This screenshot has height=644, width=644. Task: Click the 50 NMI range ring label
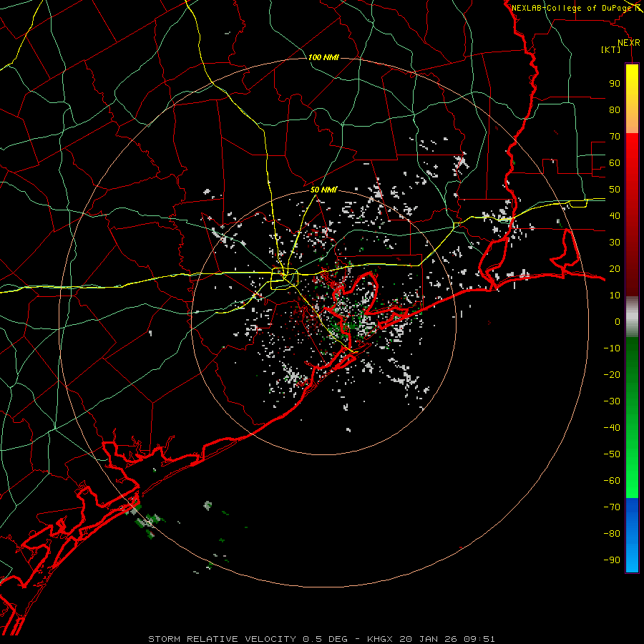tap(323, 190)
